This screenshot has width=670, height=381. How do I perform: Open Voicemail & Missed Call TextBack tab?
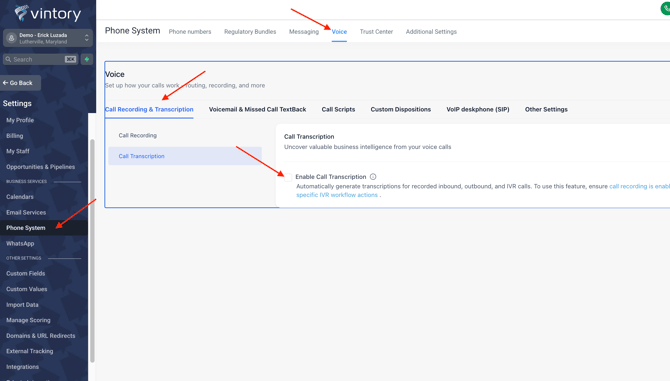coord(258,109)
